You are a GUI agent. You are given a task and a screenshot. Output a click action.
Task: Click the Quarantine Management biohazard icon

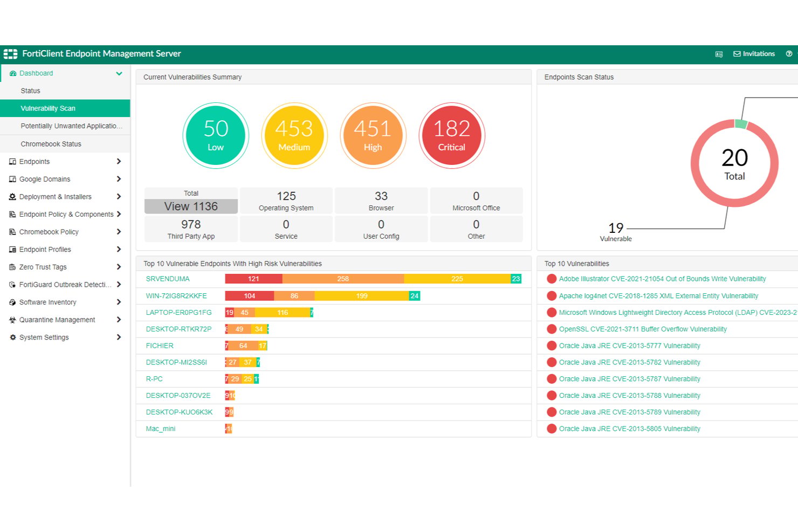12,320
